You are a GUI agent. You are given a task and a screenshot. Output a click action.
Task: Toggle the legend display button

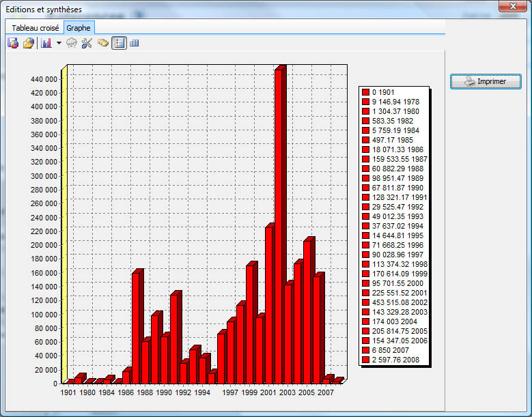(120, 43)
